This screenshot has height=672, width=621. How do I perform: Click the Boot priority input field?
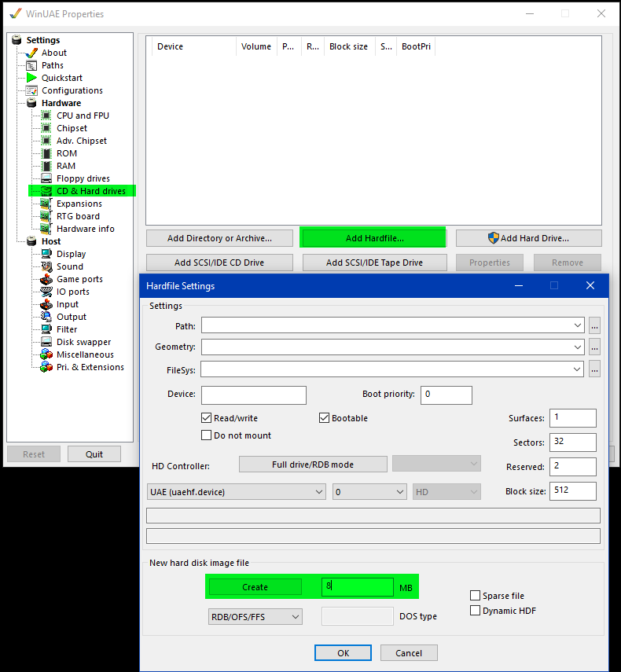[x=446, y=395]
